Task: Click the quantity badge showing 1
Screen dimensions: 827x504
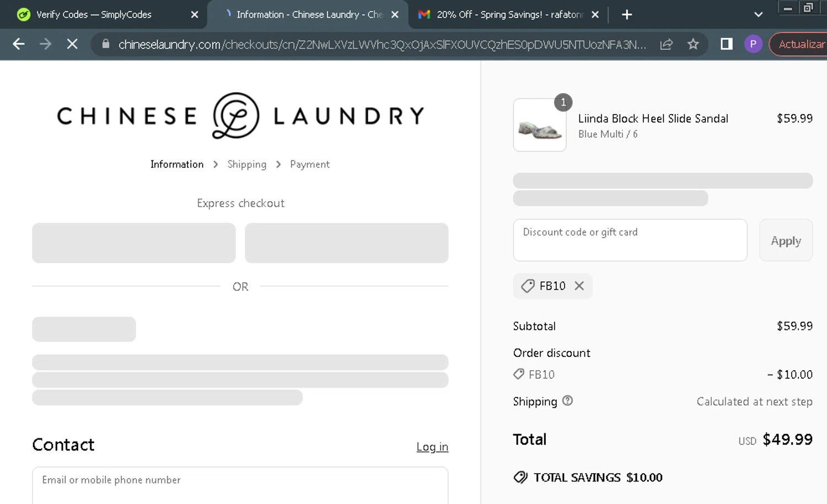Action: point(563,102)
